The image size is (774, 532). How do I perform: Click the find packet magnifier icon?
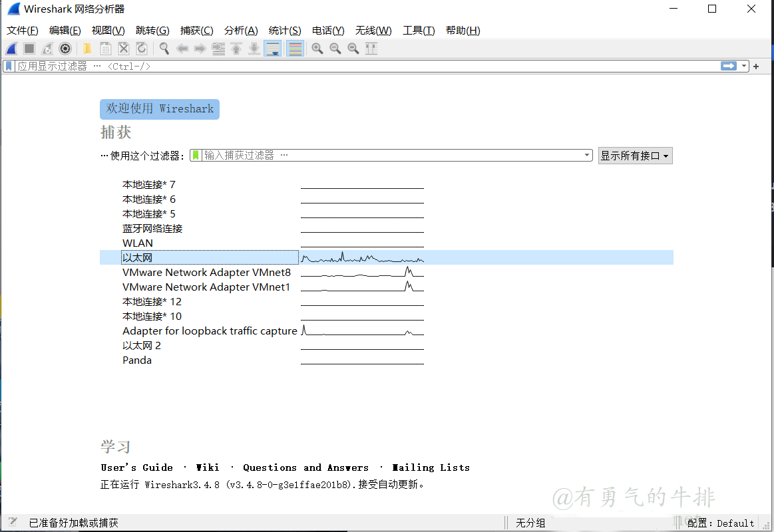(164, 48)
